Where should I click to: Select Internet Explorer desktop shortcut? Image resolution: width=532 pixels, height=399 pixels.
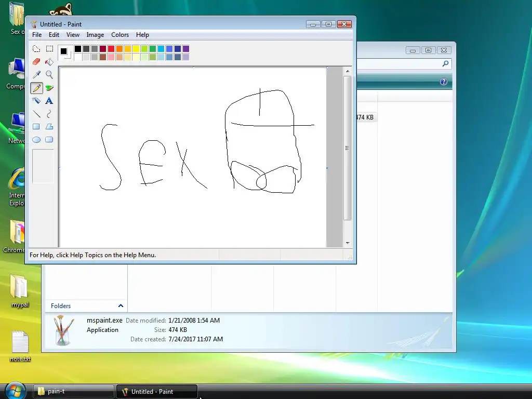point(16,187)
